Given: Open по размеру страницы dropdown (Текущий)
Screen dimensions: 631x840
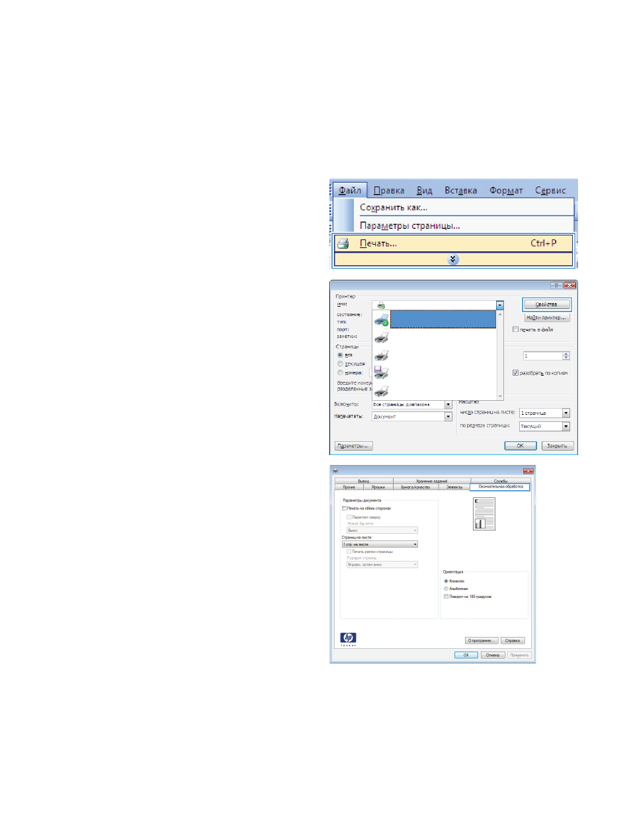Looking at the screenshot, I should click(x=544, y=426).
